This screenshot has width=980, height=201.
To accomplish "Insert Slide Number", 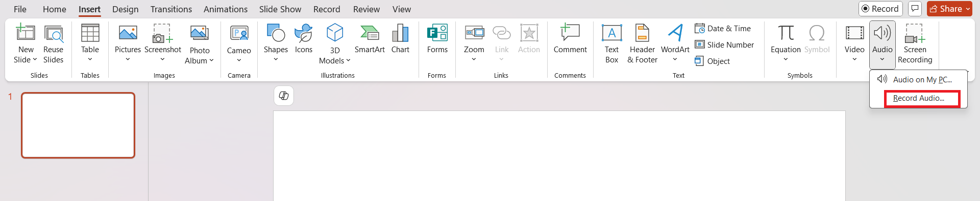I will [724, 44].
